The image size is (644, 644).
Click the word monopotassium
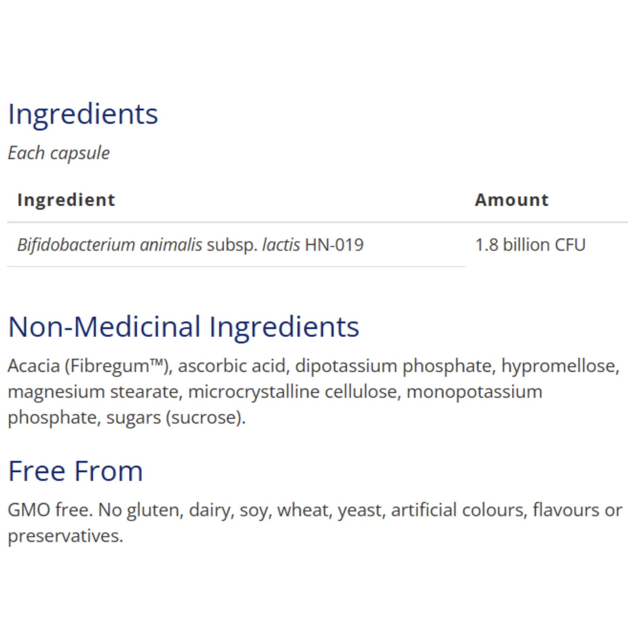(x=474, y=392)
